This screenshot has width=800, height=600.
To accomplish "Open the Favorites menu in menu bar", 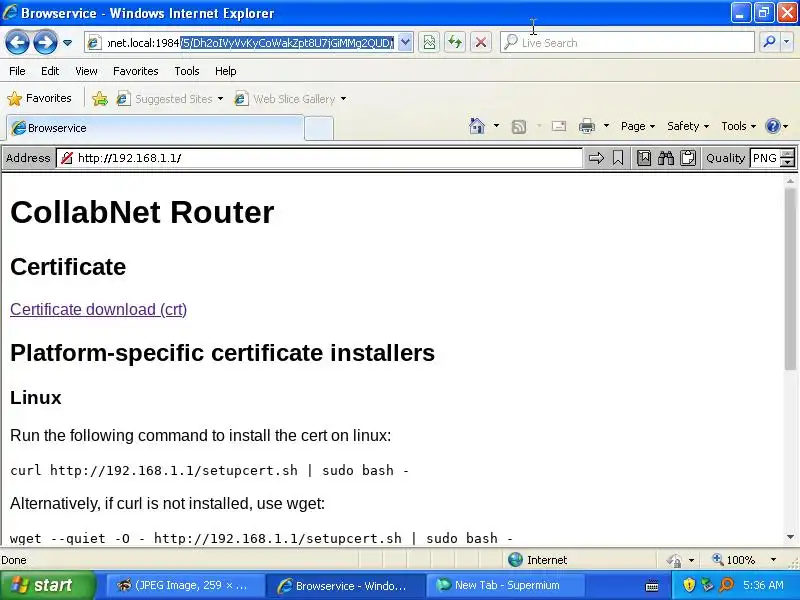I will [x=136, y=71].
